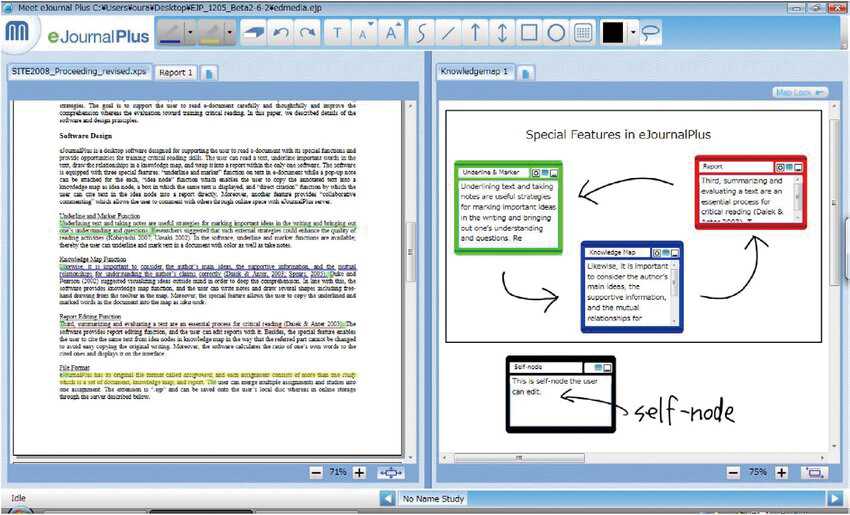Select the eraser tool
The image size is (850, 515).
click(x=255, y=33)
